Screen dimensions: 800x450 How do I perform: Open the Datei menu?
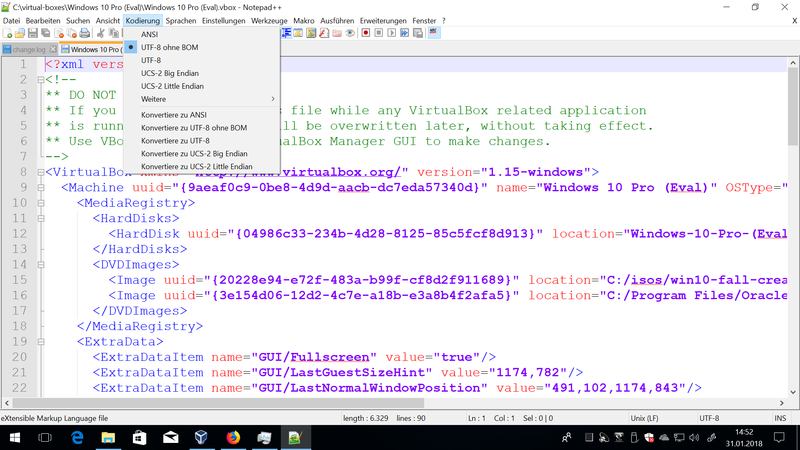pyautogui.click(x=11, y=20)
